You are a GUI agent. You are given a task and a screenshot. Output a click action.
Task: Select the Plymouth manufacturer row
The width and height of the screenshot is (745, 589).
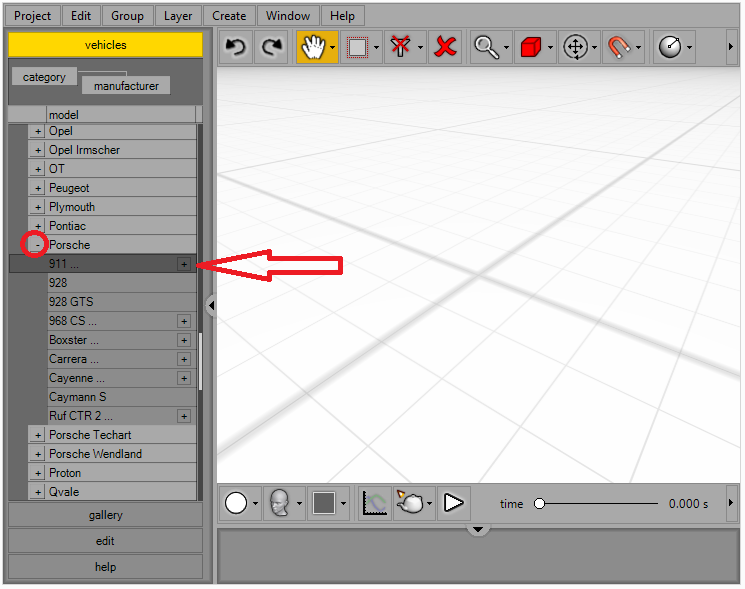click(112, 207)
